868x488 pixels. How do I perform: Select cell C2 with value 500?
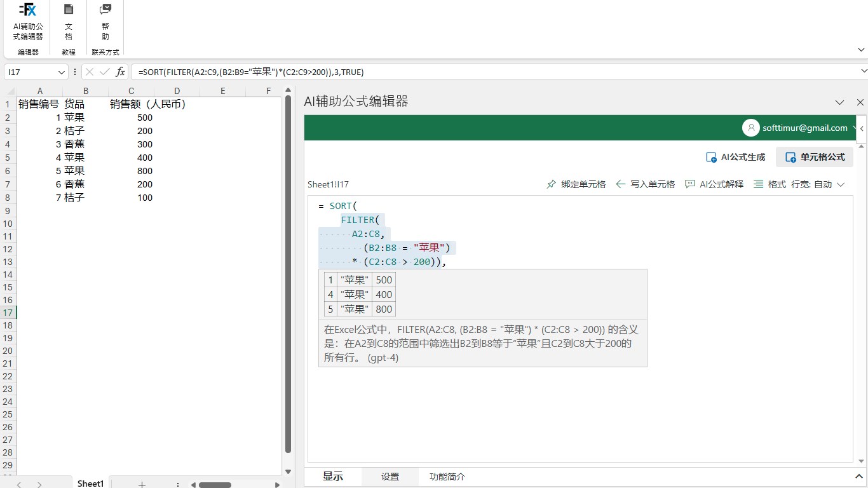[131, 118]
